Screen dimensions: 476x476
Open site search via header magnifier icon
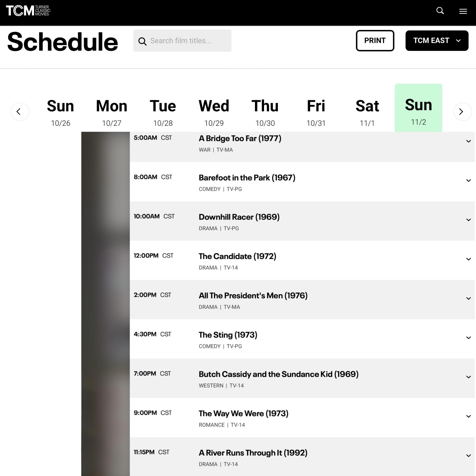tap(440, 11)
